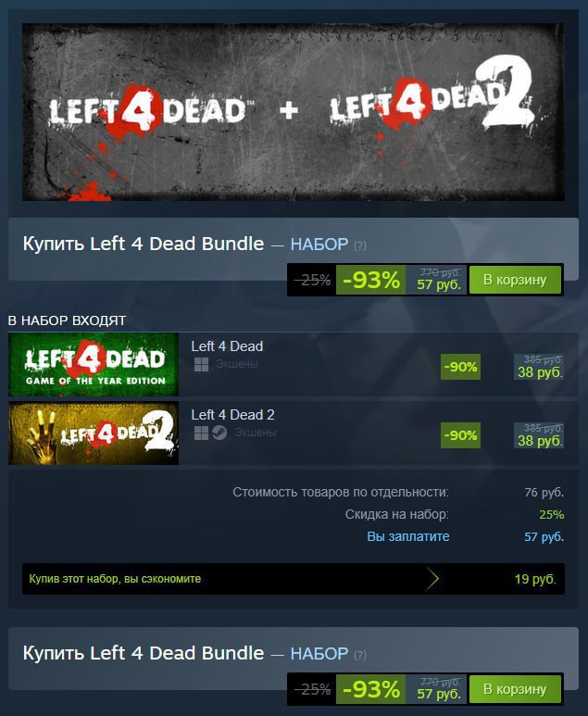Click Экшены genre under Left 4 Dead 2
This screenshot has width=588, height=716.
[x=256, y=433]
